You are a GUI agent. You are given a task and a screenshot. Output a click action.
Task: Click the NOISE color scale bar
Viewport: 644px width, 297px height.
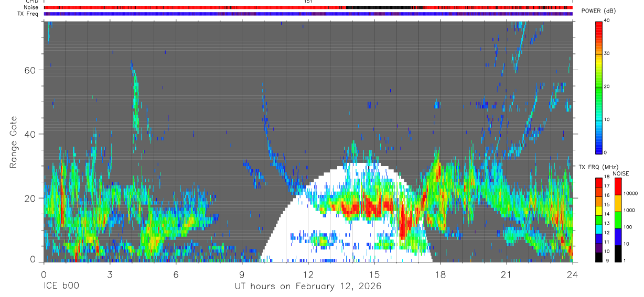(619, 220)
